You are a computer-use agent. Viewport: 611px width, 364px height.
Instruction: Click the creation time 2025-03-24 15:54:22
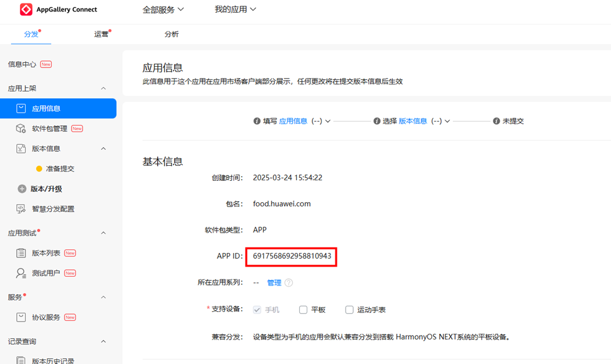287,177
